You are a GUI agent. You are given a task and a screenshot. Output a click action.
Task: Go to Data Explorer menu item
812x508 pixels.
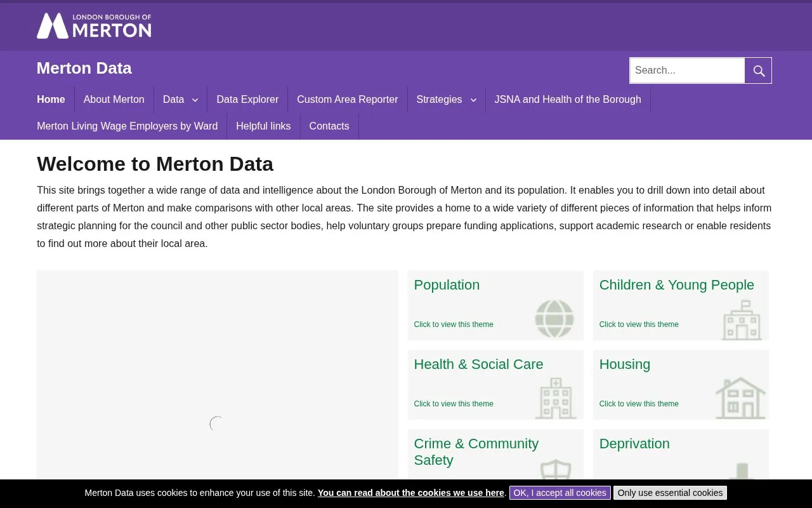coord(247,100)
